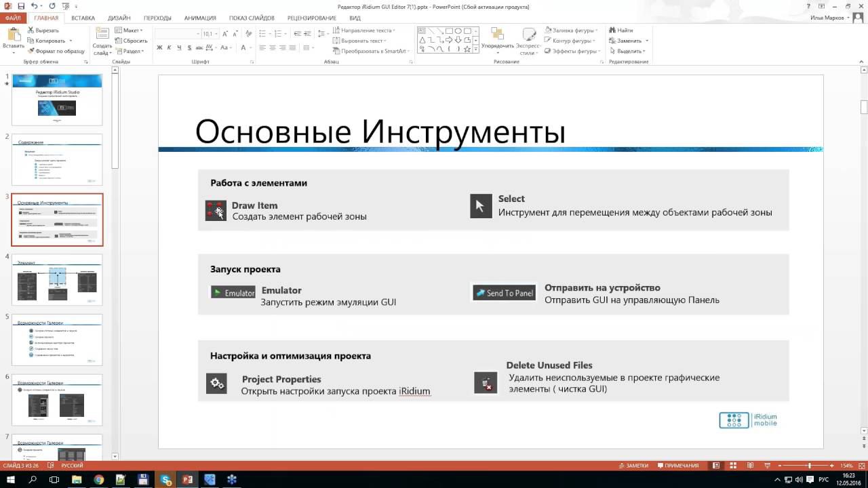Save the presentation from the quick access toolbar
The height and width of the screenshot is (488, 868).
(x=21, y=6)
